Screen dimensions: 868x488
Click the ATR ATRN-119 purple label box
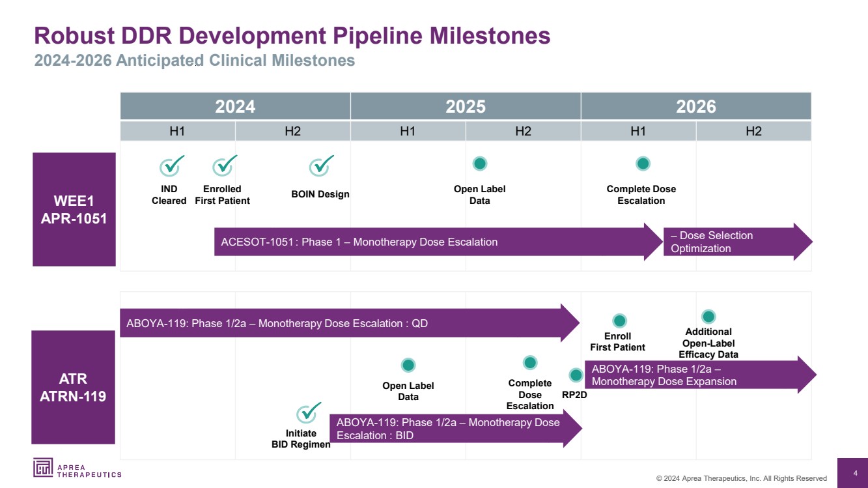coord(73,387)
